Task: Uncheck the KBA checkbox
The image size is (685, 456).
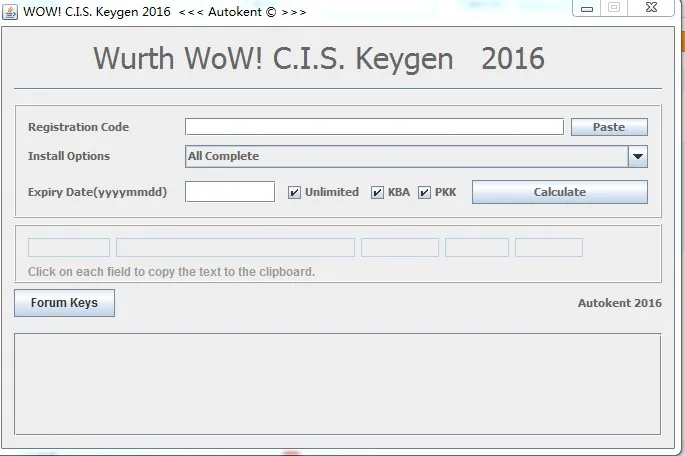Action: [377, 192]
